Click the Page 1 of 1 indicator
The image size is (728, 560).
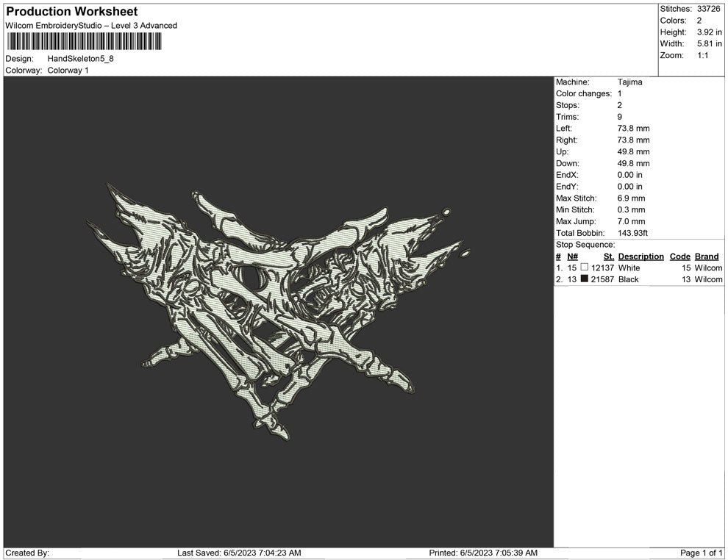[702, 553]
